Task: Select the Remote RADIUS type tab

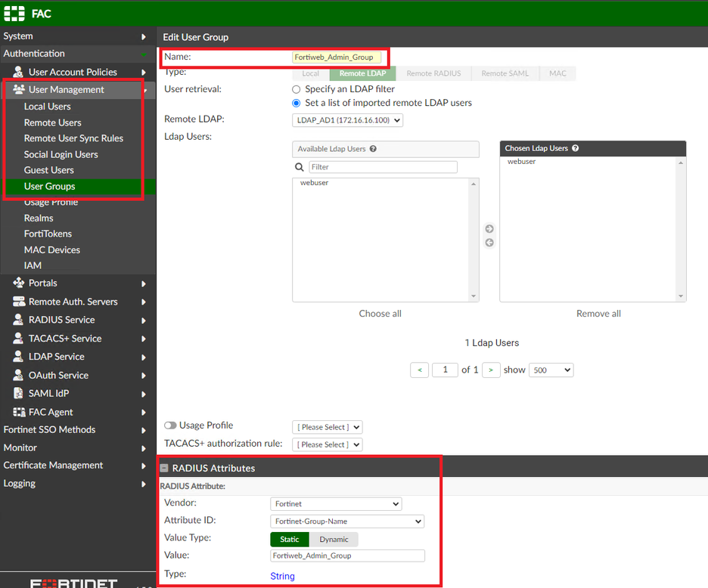Action: pos(433,73)
